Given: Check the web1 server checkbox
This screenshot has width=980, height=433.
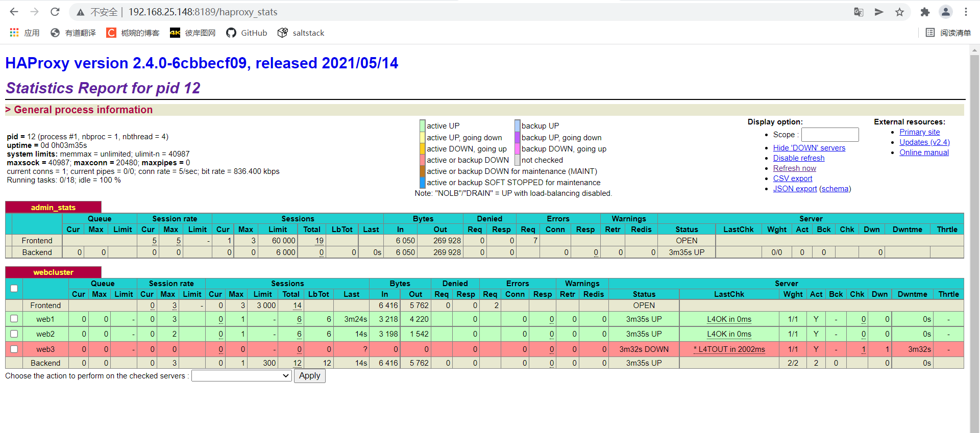Looking at the screenshot, I should (x=14, y=319).
